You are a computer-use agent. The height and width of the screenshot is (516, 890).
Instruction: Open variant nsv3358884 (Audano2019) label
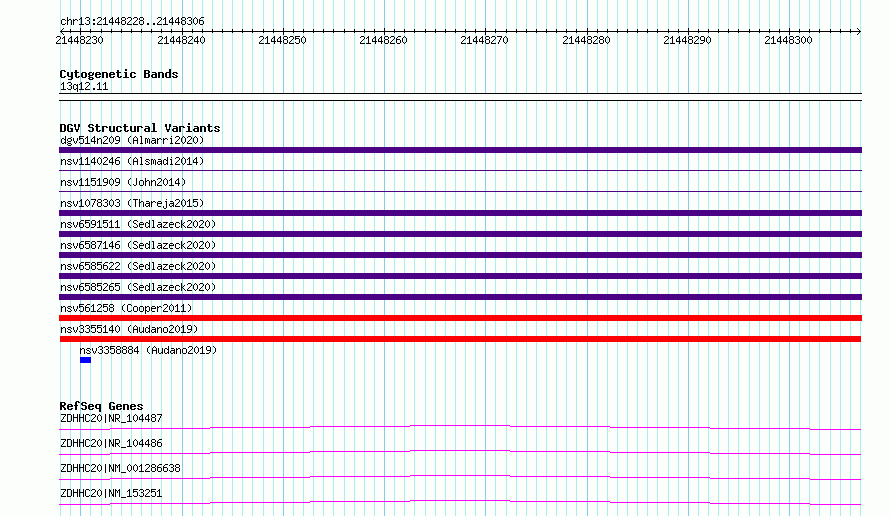click(148, 350)
